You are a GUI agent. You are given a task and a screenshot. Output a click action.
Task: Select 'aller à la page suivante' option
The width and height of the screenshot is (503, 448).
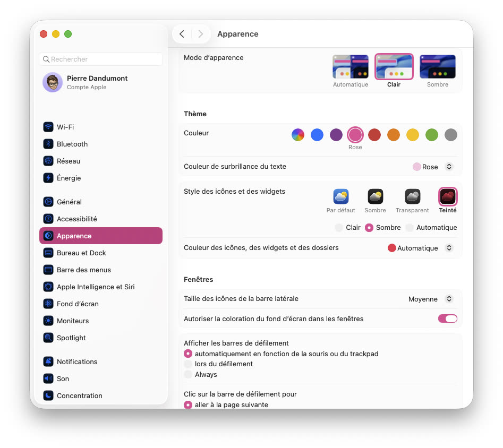click(x=188, y=404)
